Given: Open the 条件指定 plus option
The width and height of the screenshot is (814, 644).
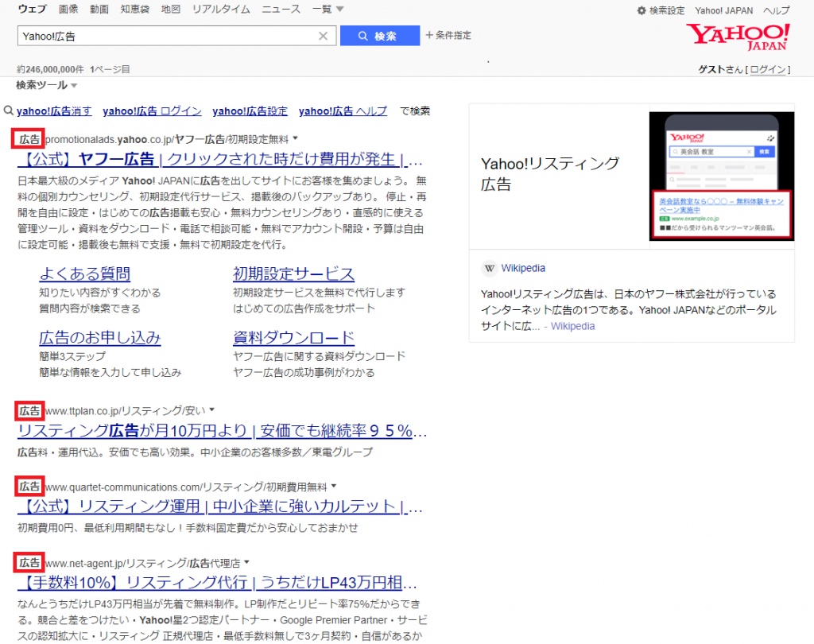Looking at the screenshot, I should (448, 35).
